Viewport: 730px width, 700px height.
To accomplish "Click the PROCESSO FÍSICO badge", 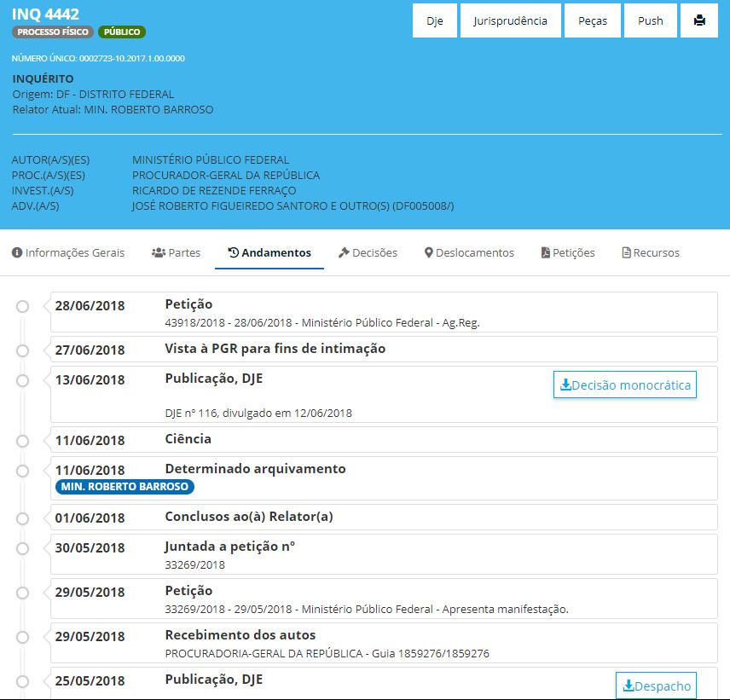I will pos(53,32).
